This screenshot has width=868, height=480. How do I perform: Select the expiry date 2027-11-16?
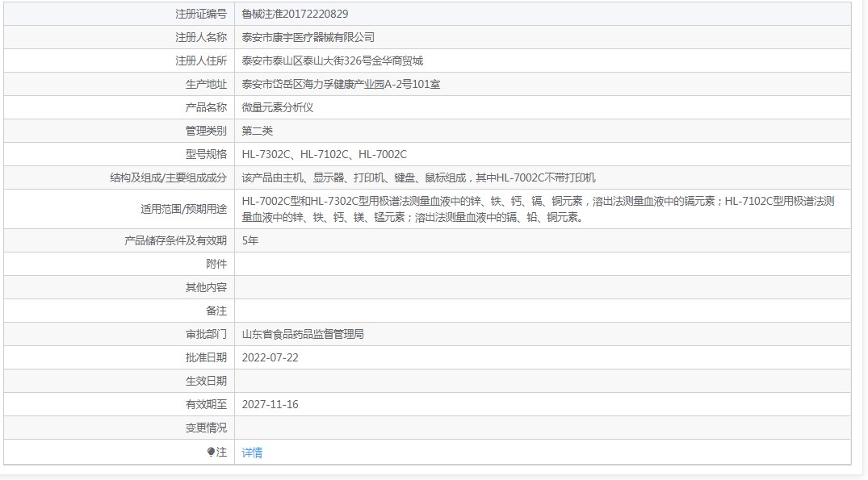[x=270, y=403]
